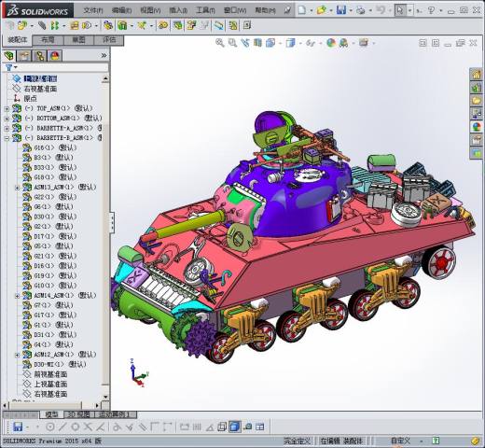Select the D30-MI<1> part in tree

[x=55, y=364]
